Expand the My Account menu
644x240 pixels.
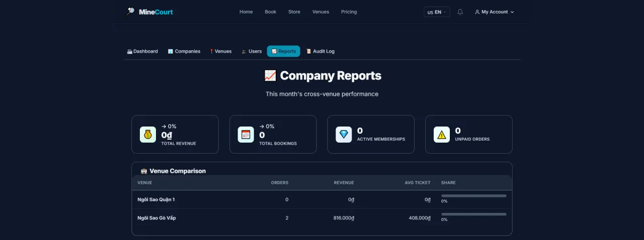point(494,12)
